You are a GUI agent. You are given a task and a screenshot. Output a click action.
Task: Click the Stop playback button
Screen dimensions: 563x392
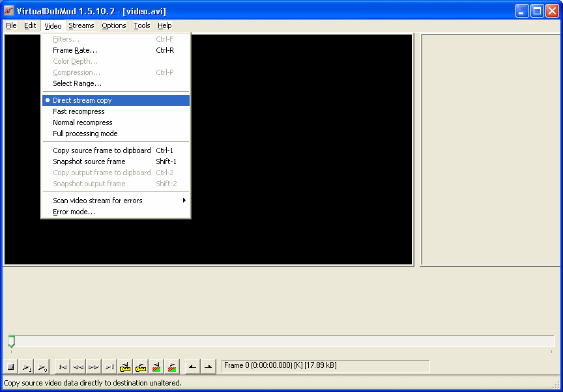[11, 367]
